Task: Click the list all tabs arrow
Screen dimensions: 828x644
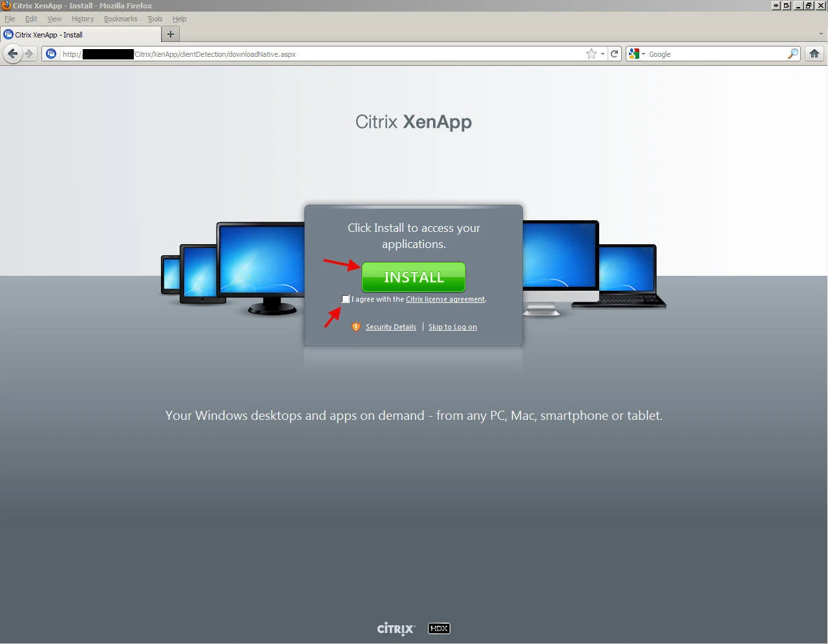Action: coord(821,34)
